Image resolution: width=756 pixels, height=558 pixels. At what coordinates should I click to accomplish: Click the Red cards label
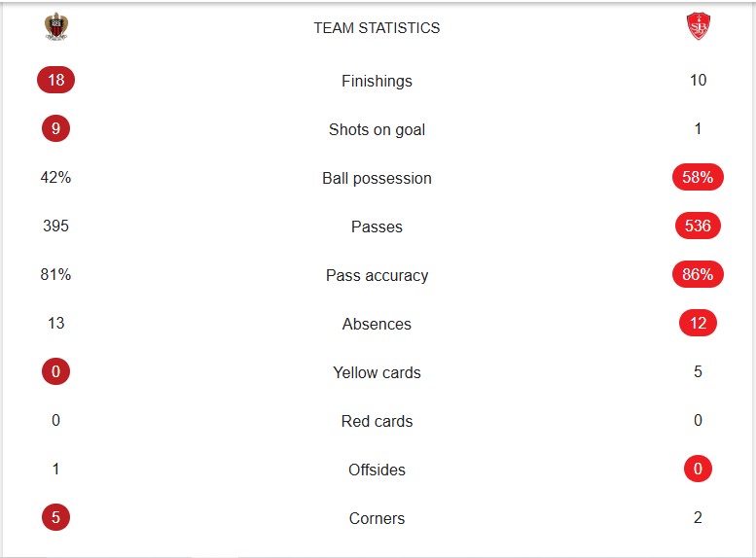point(377,421)
